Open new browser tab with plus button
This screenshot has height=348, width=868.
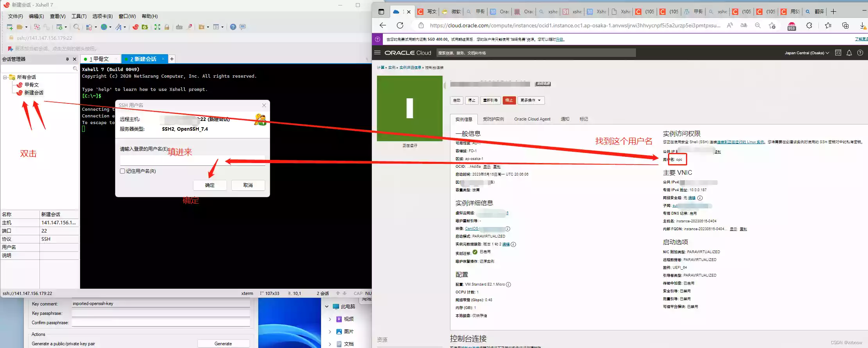833,12
